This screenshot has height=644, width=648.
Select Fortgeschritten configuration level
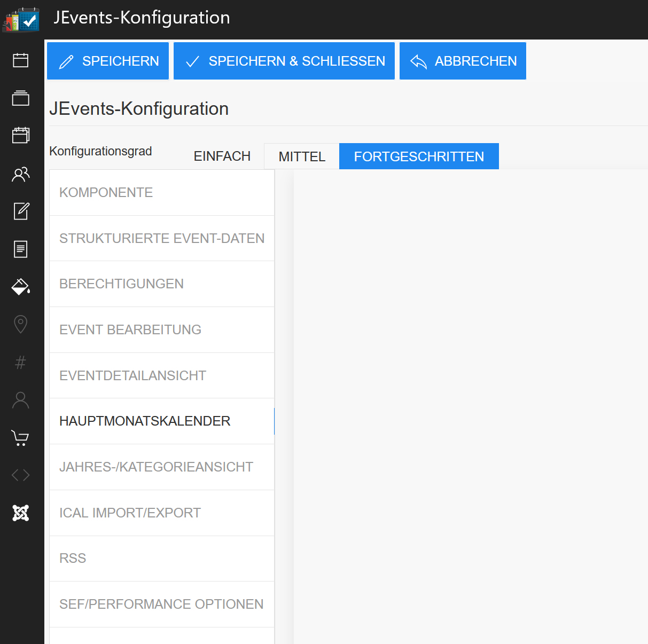click(419, 156)
